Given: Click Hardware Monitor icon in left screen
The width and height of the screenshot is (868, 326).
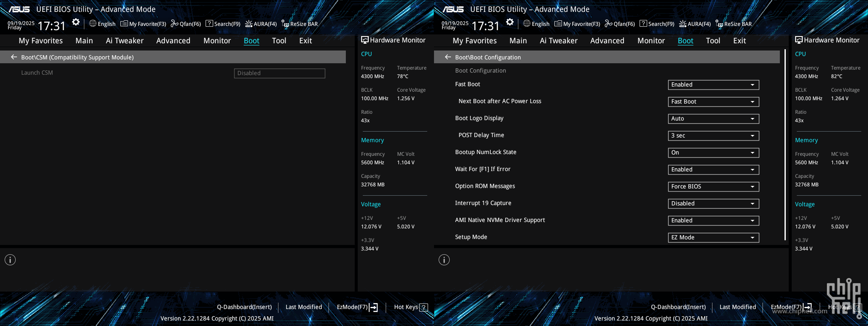Looking at the screenshot, I should 364,40.
